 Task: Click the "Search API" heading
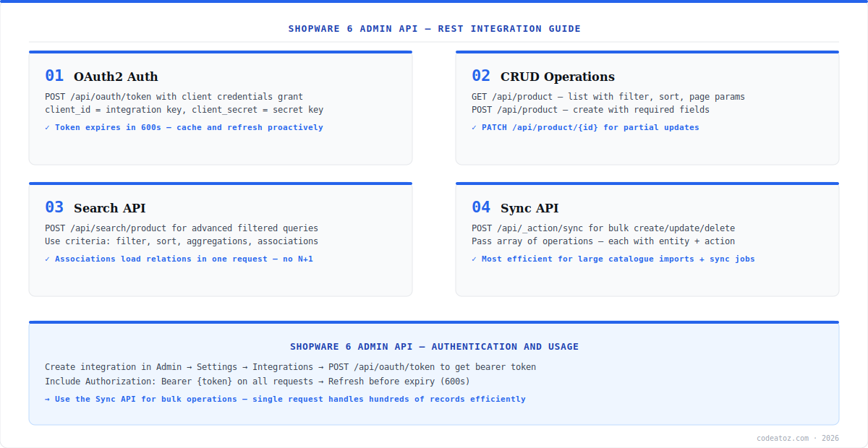point(110,208)
